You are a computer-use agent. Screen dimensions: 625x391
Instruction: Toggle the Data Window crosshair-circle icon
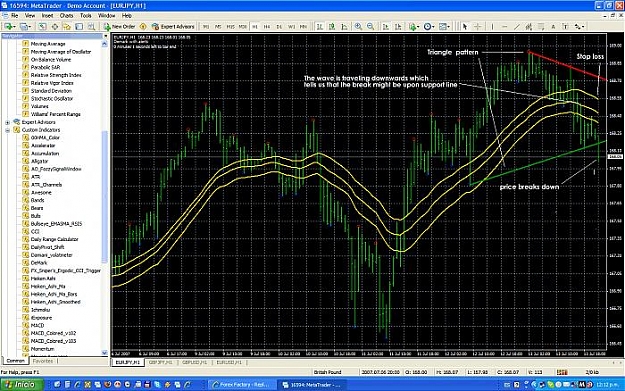(55, 26)
